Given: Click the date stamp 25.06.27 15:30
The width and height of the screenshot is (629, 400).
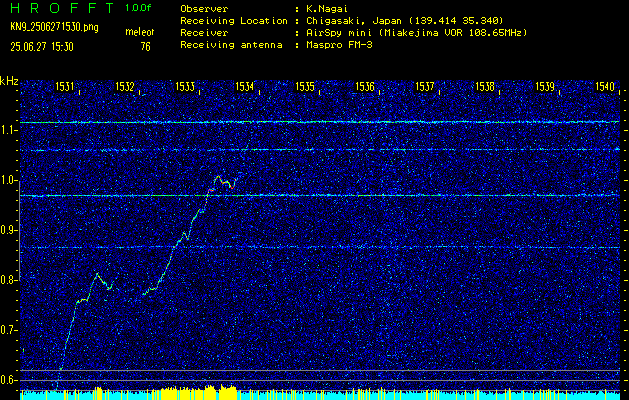Looking at the screenshot, I should (x=42, y=47).
